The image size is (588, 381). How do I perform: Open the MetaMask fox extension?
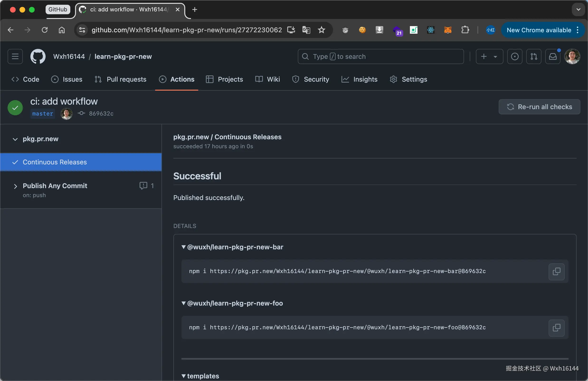[x=448, y=30]
